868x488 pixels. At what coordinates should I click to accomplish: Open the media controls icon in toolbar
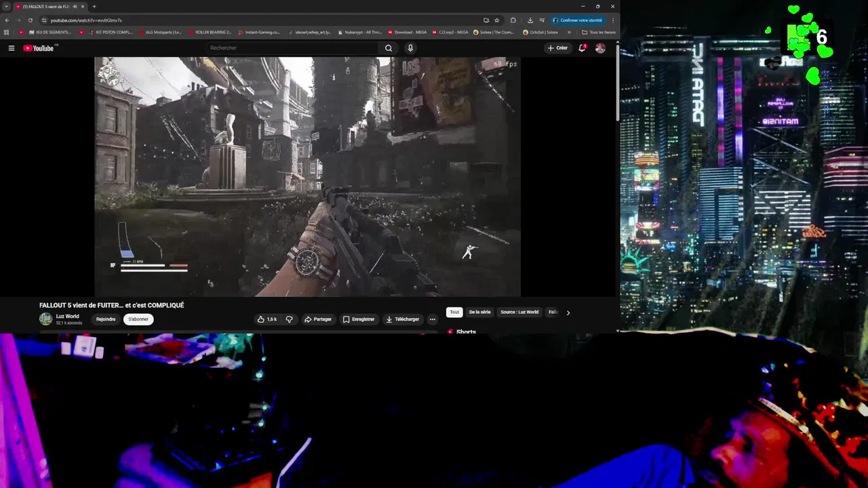[x=542, y=20]
